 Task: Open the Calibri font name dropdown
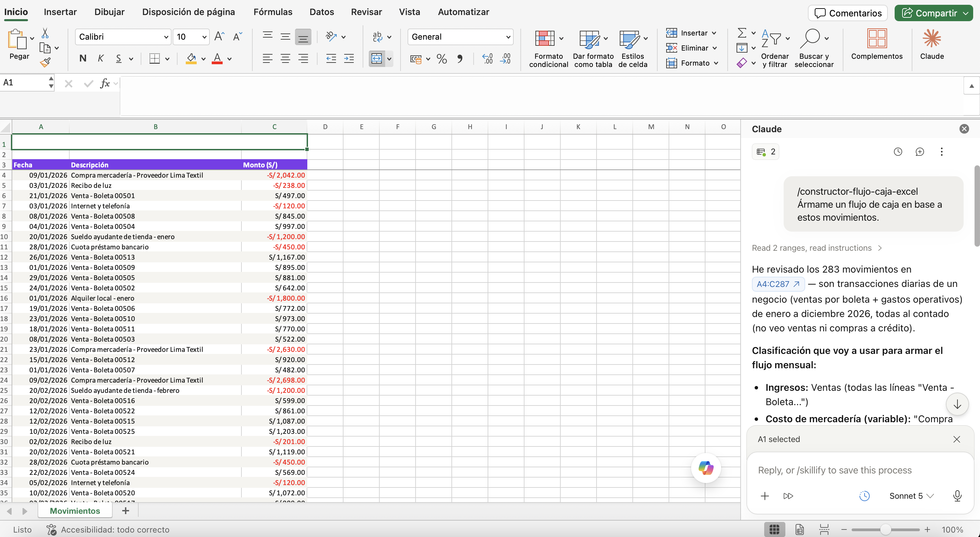[x=166, y=37]
